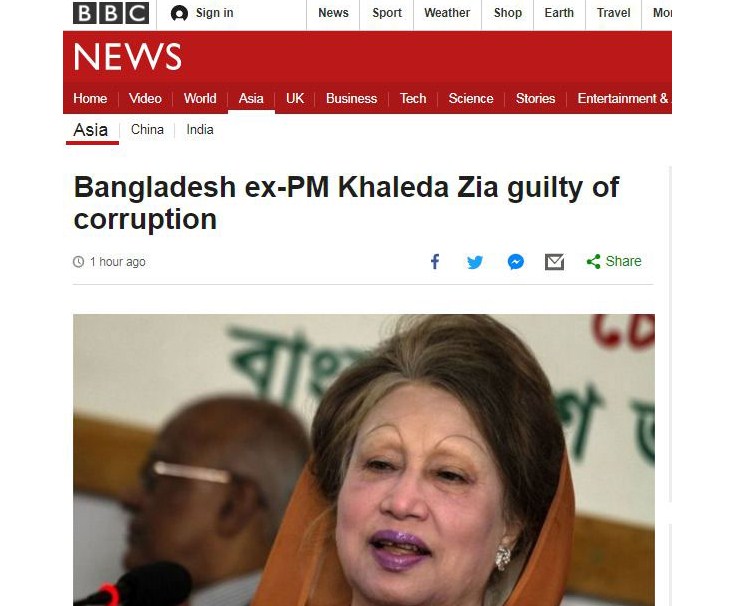Open the green Share button

pyautogui.click(x=614, y=261)
